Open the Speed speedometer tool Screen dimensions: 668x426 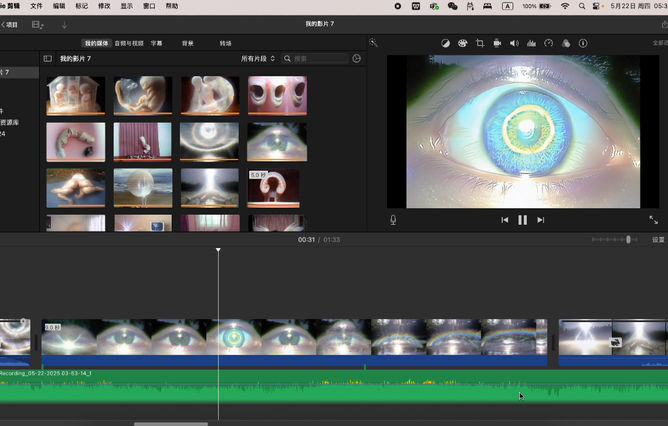click(x=549, y=43)
